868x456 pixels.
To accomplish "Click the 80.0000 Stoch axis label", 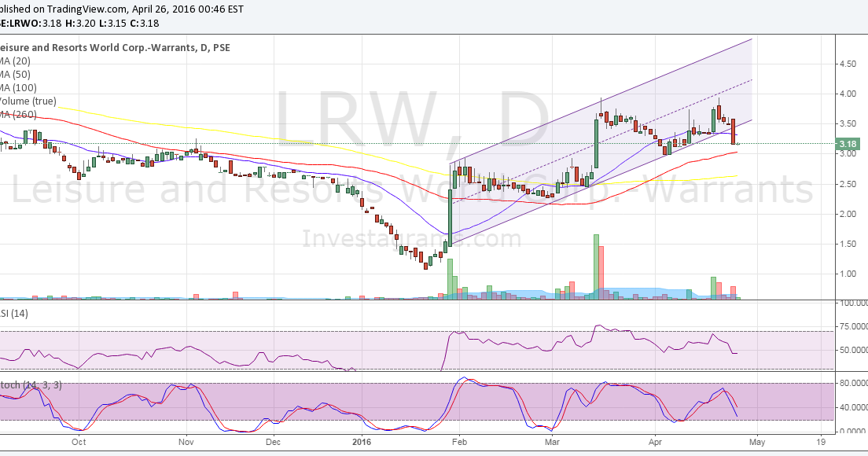I will (x=854, y=383).
